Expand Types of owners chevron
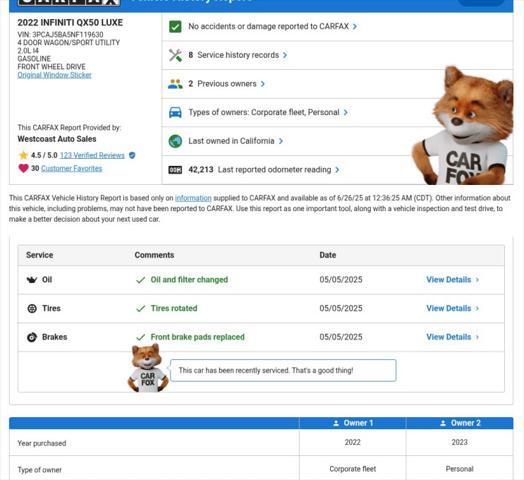This screenshot has height=480, width=524. pyautogui.click(x=346, y=112)
